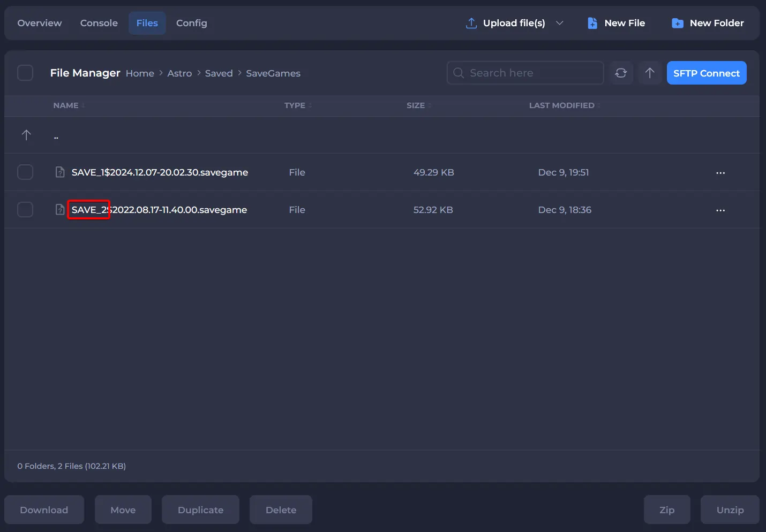
Task: Click the Dec 9, 18:36 date
Action: 565,210
